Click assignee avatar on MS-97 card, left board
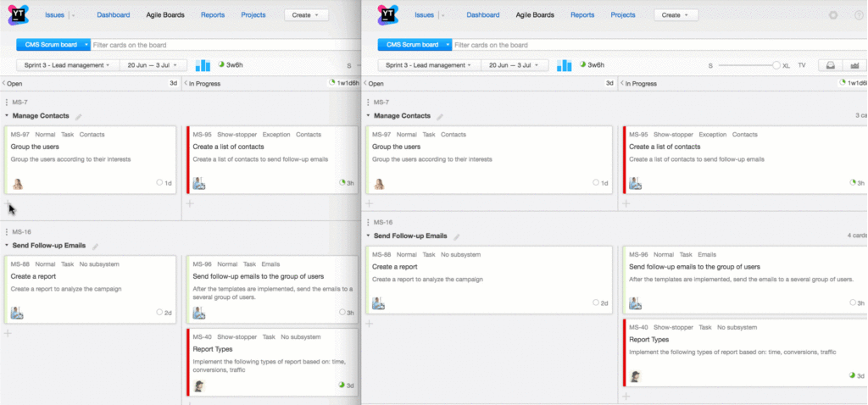Screen dimensions: 868x405 coord(17,184)
